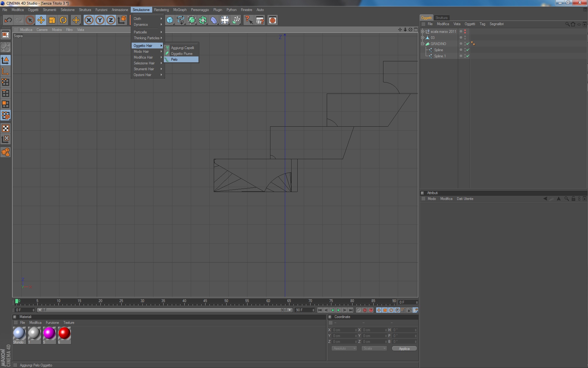Select the Rotate tool icon
The height and width of the screenshot is (368, 588).
tap(63, 20)
